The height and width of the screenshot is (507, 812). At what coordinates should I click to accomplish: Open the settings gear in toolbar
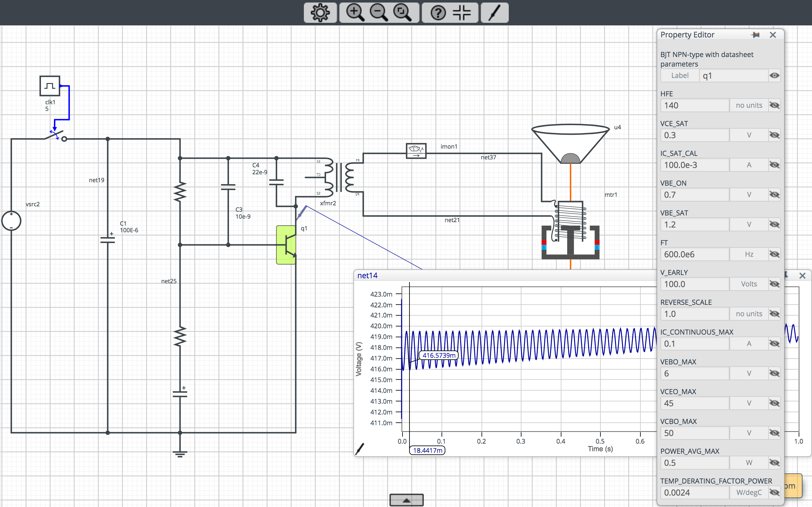[x=320, y=13]
